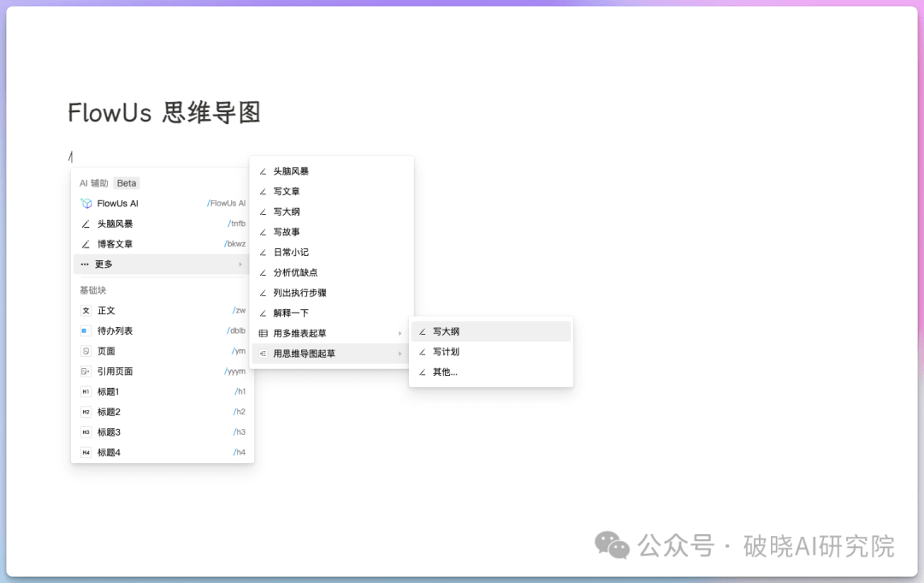
Task: Click the /dblb shortcut text
Action: click(x=236, y=330)
